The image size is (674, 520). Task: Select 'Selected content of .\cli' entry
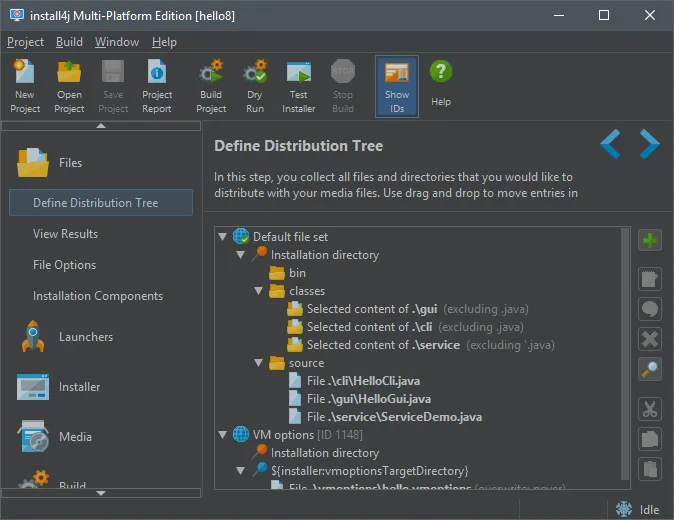click(x=405, y=327)
